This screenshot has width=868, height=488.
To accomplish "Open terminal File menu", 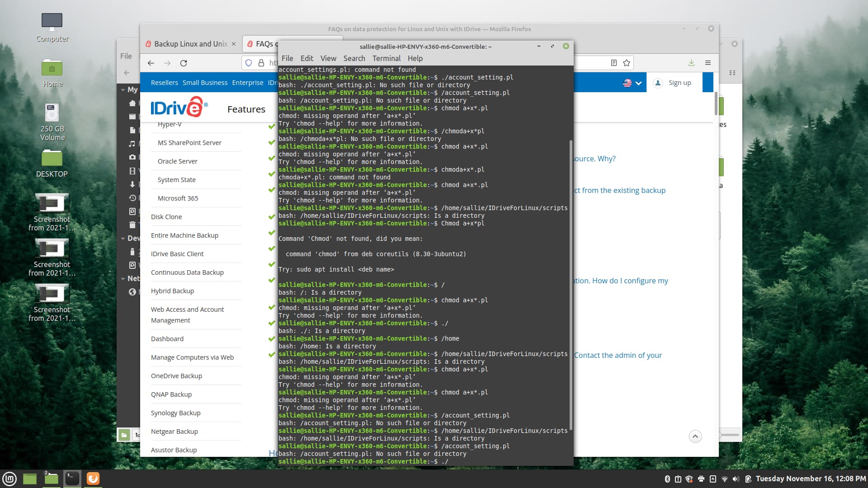I will click(x=287, y=58).
